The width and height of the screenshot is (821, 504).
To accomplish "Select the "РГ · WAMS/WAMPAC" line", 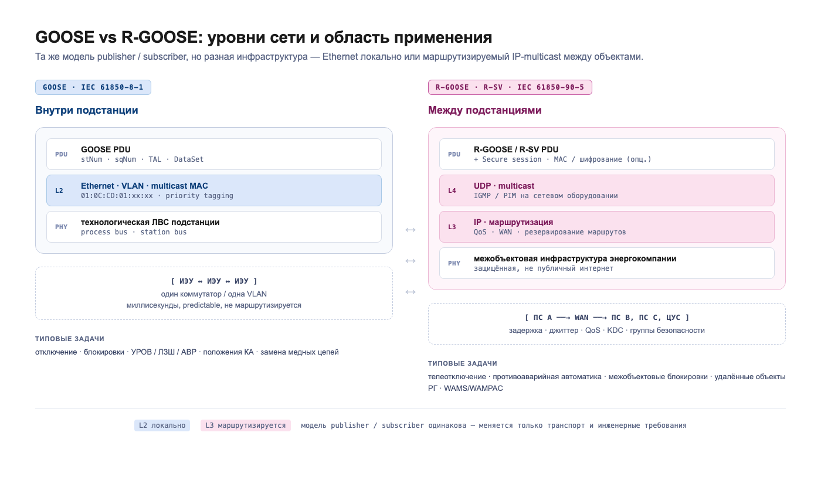I will tap(466, 388).
